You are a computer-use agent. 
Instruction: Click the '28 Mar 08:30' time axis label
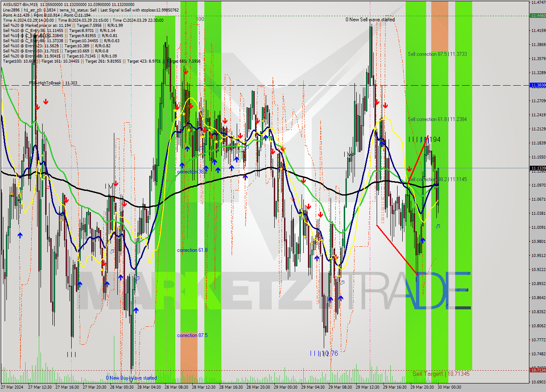[176, 387]
